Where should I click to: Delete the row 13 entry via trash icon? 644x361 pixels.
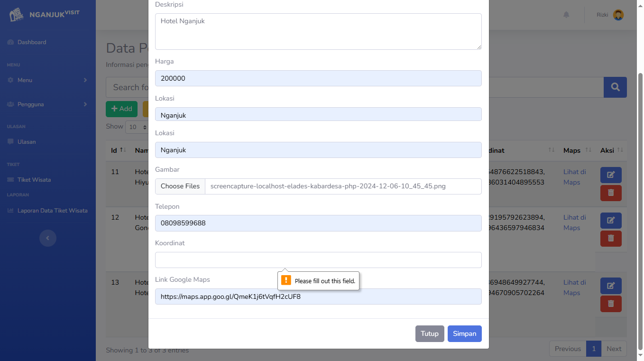pyautogui.click(x=611, y=304)
